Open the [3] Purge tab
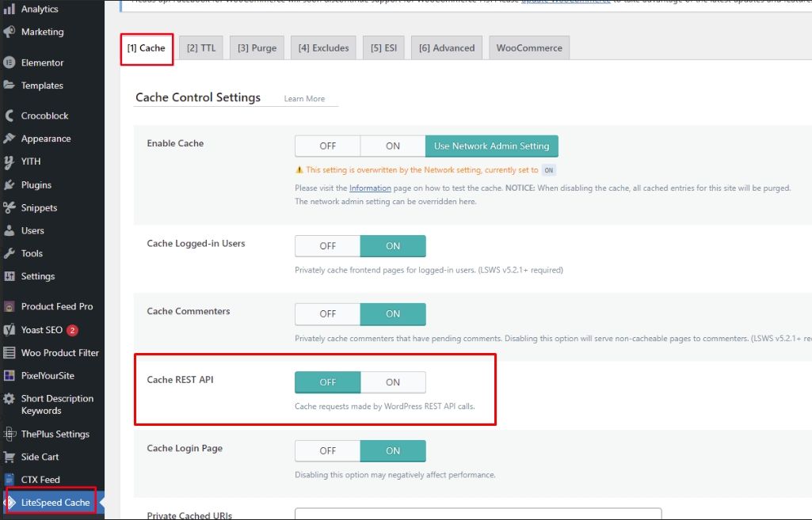 [x=257, y=48]
